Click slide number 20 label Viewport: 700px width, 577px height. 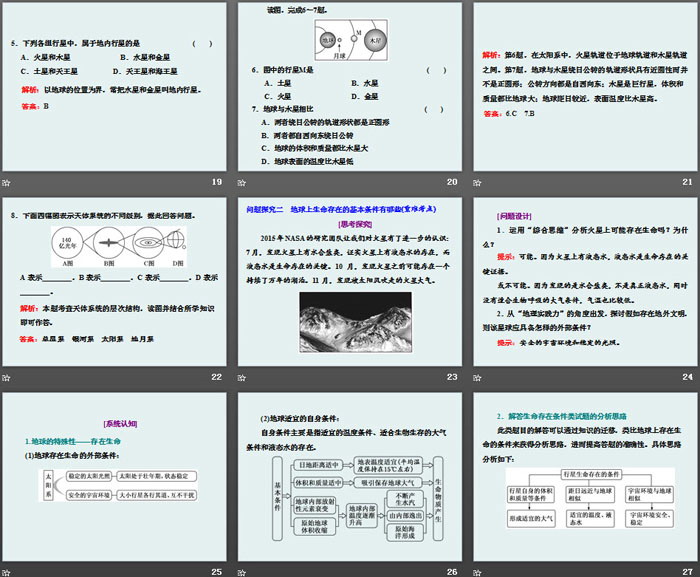coord(452,182)
